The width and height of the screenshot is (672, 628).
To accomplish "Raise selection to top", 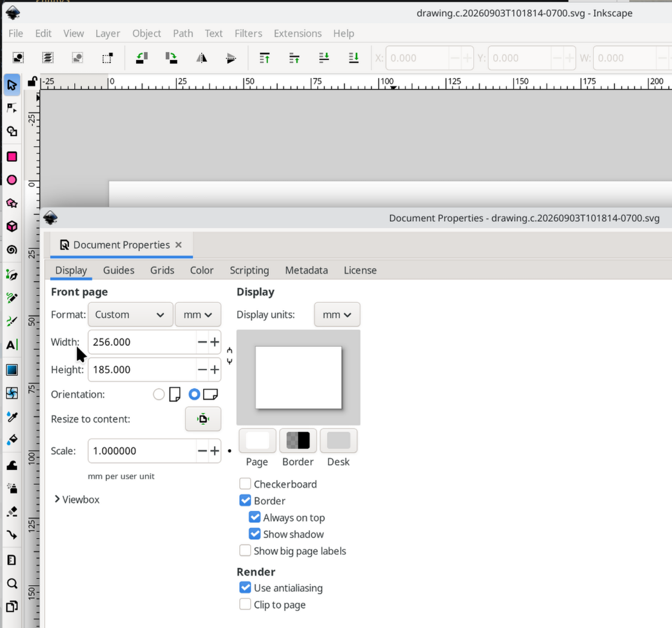I will point(265,58).
